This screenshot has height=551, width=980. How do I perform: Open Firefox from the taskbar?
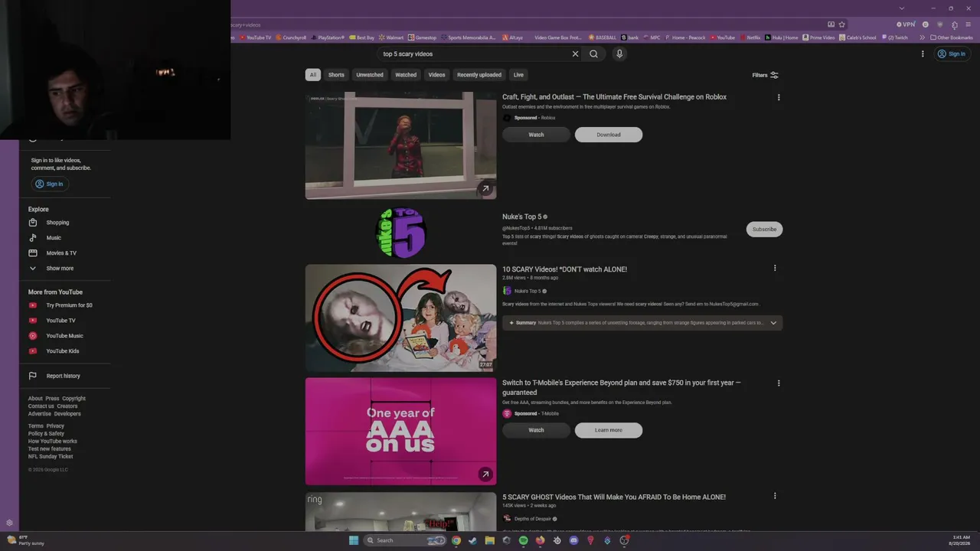(540, 540)
